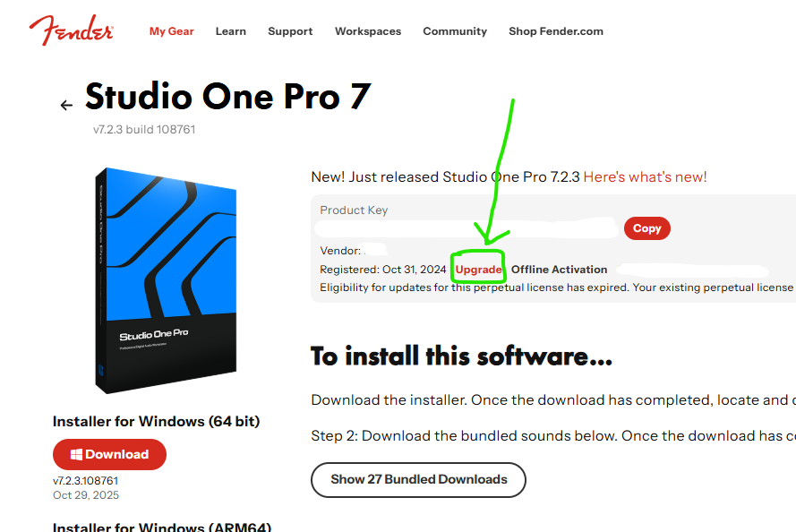The width and height of the screenshot is (796, 532).
Task: Click the Windows logo on Download button
Action: [76, 454]
